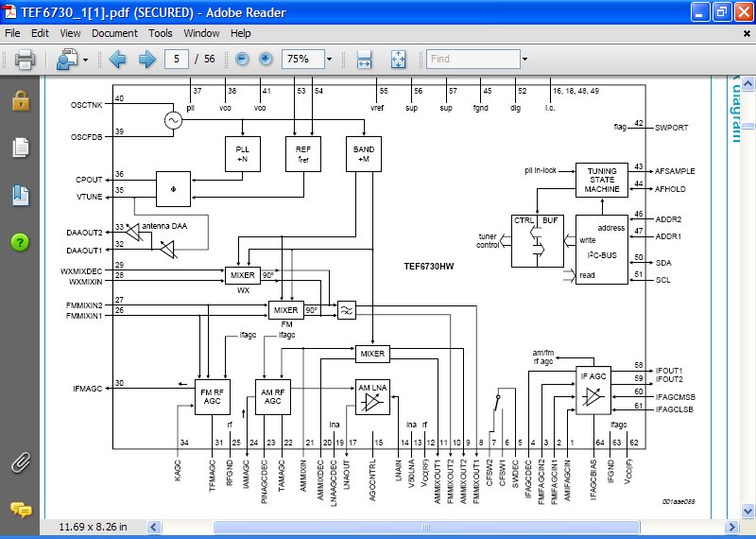The width and height of the screenshot is (756, 539).
Task: Minimize the Adobe Reader window
Action: coord(700,11)
